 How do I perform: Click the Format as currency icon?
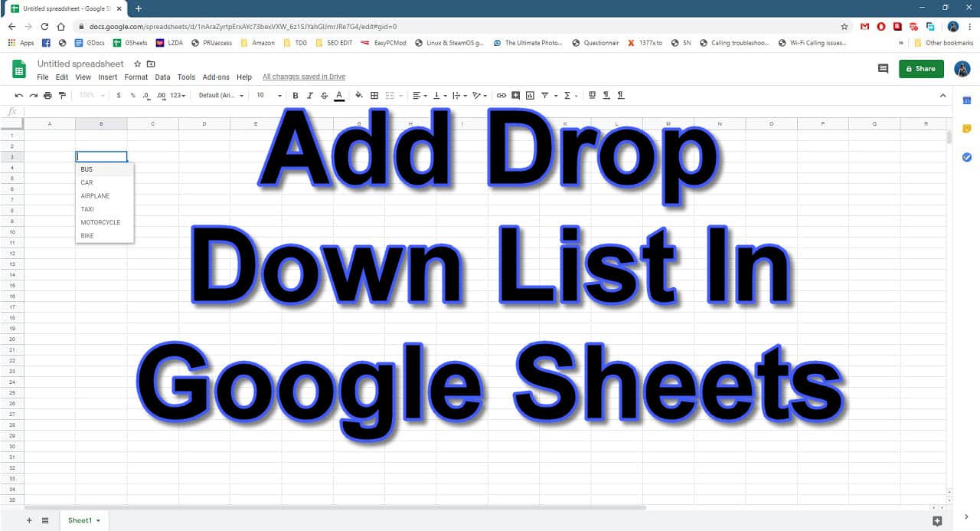pos(118,95)
